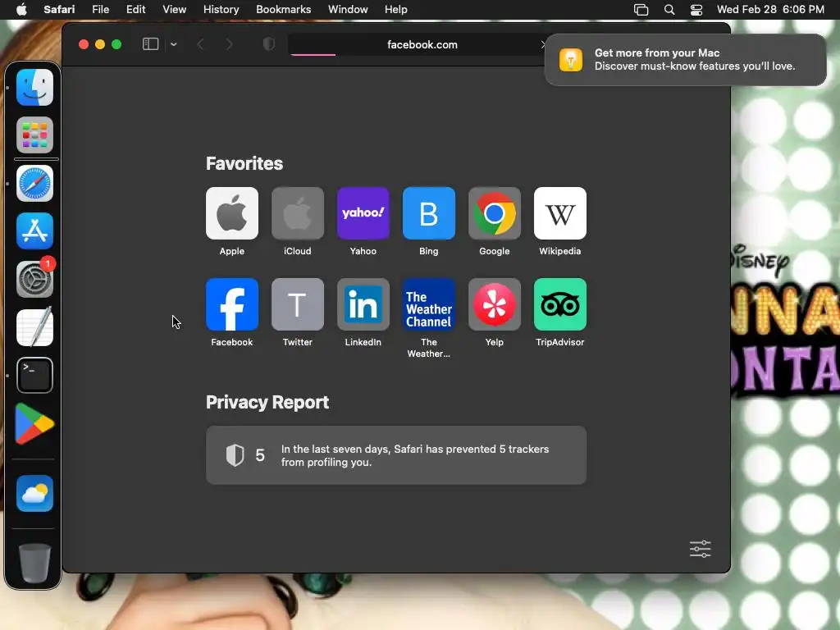
Task: Open The Weather Channel favorite
Action: (428, 304)
